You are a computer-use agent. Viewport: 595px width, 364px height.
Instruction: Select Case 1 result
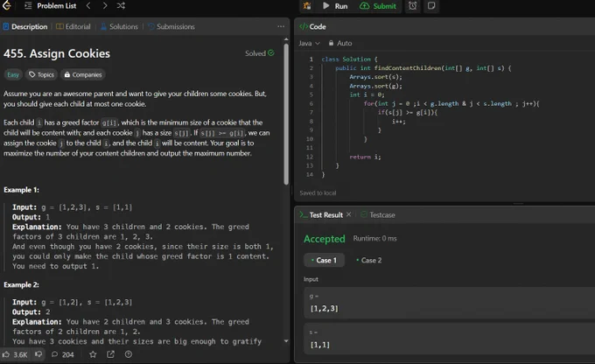pos(324,261)
